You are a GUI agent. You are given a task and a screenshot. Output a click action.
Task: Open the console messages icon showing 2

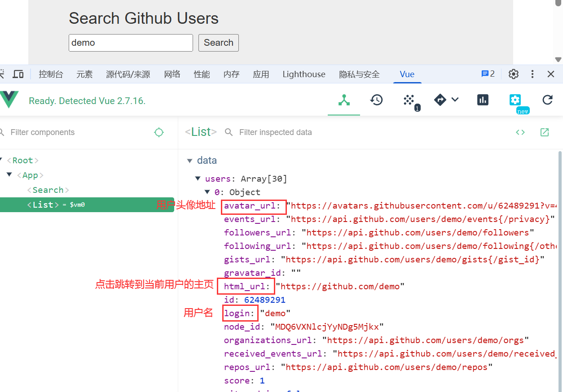[x=488, y=74]
